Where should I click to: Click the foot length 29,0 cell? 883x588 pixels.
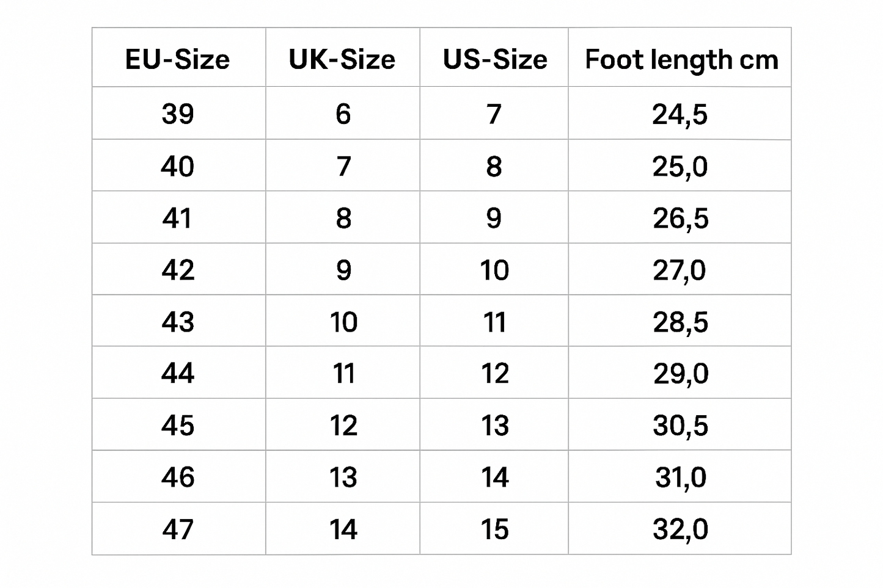coord(680,373)
